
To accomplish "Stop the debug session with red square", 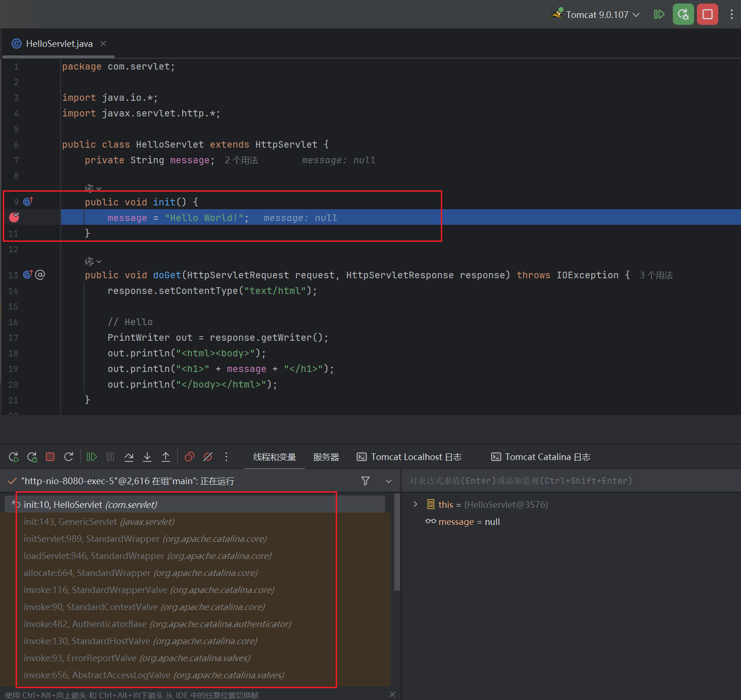I will coord(50,457).
